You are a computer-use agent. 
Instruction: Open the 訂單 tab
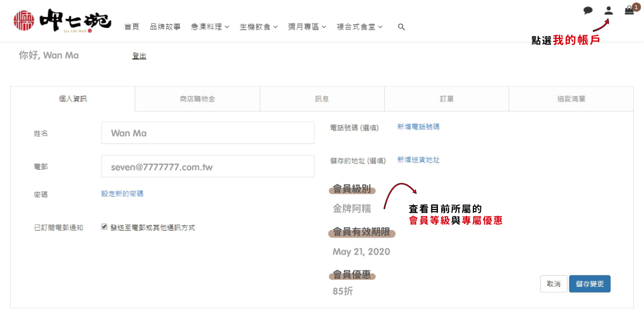point(446,98)
